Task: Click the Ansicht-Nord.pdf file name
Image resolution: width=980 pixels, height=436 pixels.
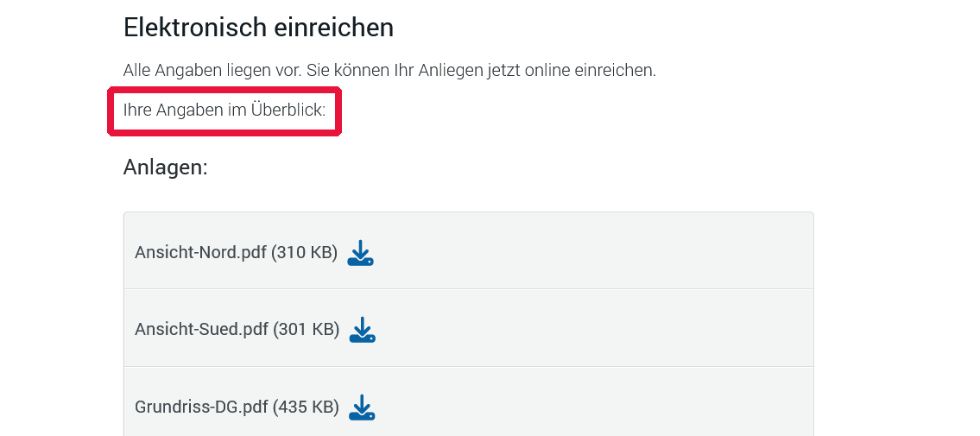Action: [x=200, y=253]
